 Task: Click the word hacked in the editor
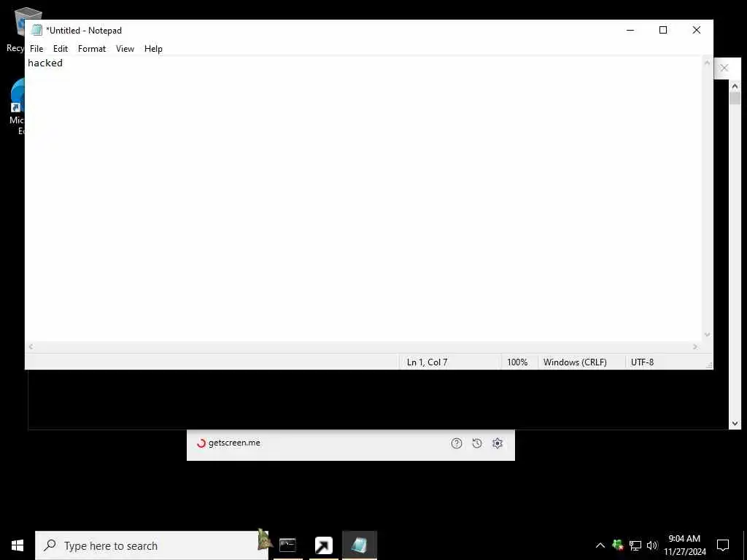point(45,63)
